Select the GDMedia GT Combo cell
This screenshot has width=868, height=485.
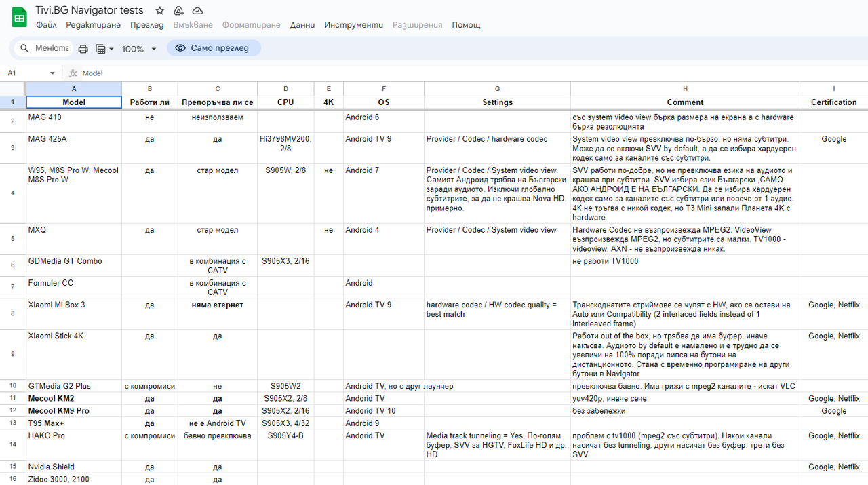click(74, 266)
